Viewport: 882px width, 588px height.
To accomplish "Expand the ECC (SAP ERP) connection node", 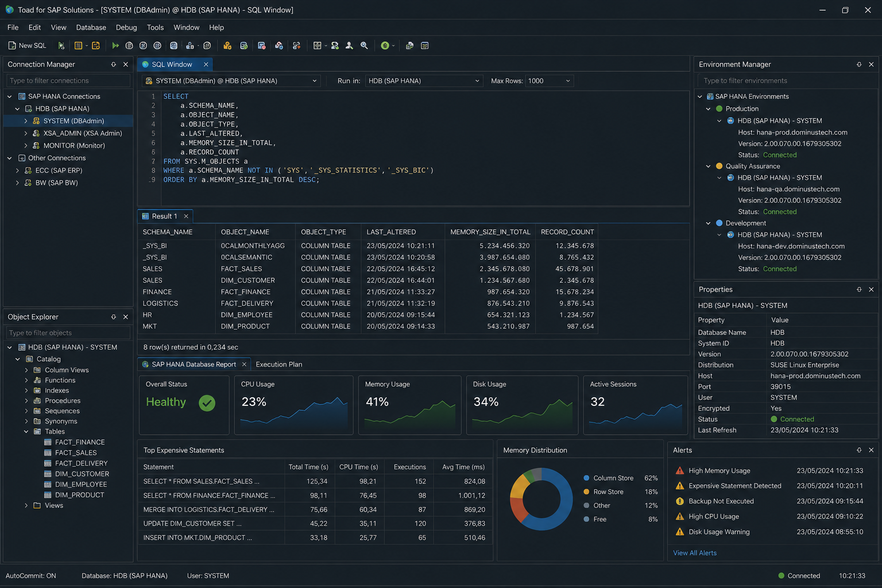I will click(18, 171).
